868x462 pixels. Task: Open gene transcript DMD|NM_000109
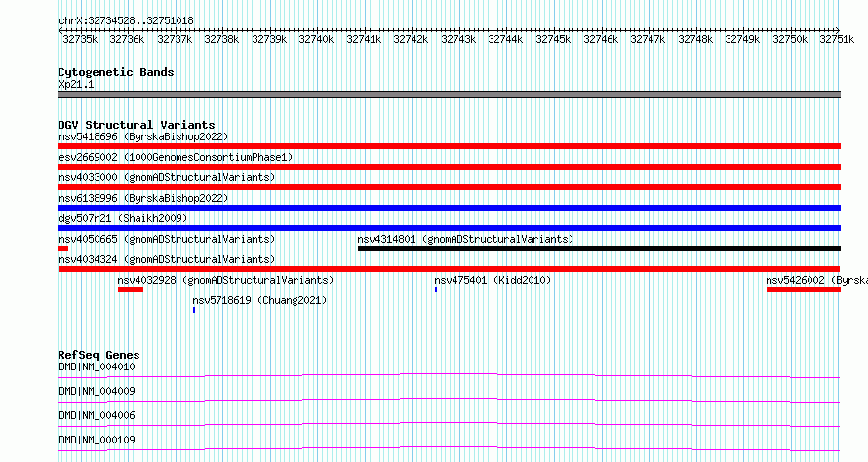(x=97, y=440)
